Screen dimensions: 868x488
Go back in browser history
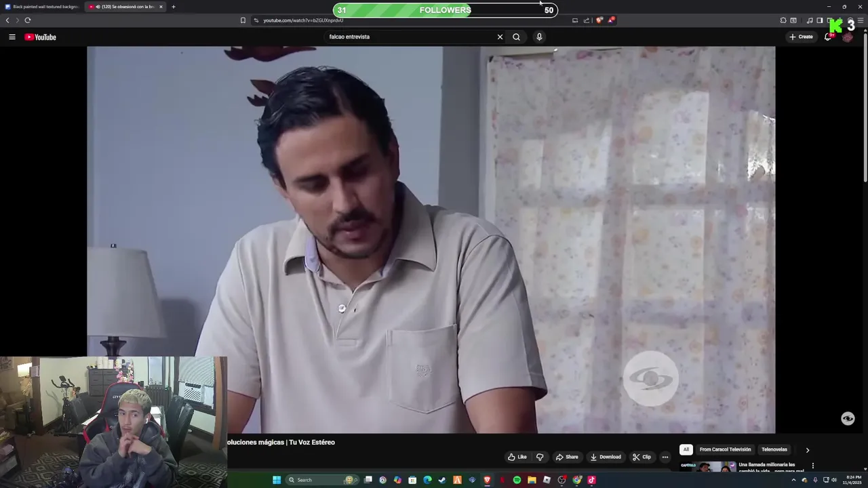(x=7, y=20)
